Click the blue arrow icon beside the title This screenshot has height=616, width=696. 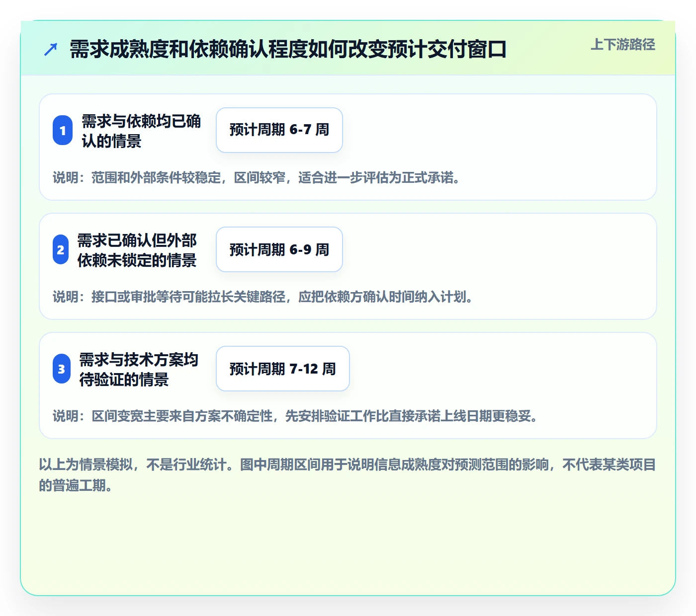tap(51, 50)
